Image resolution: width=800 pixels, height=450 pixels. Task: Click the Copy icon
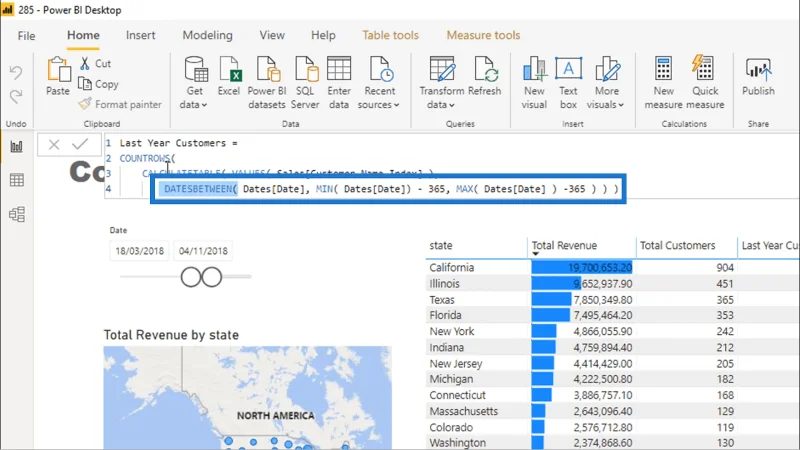(x=85, y=84)
